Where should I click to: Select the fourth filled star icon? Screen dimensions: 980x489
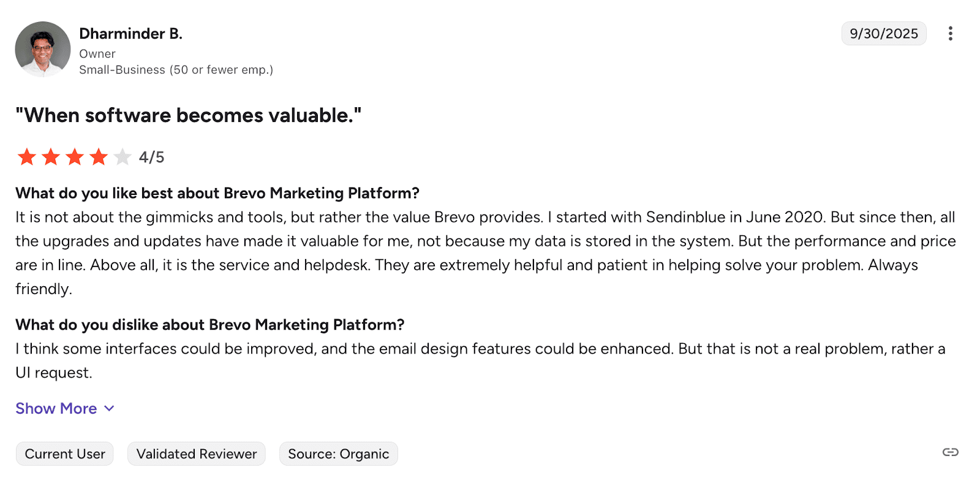[99, 157]
